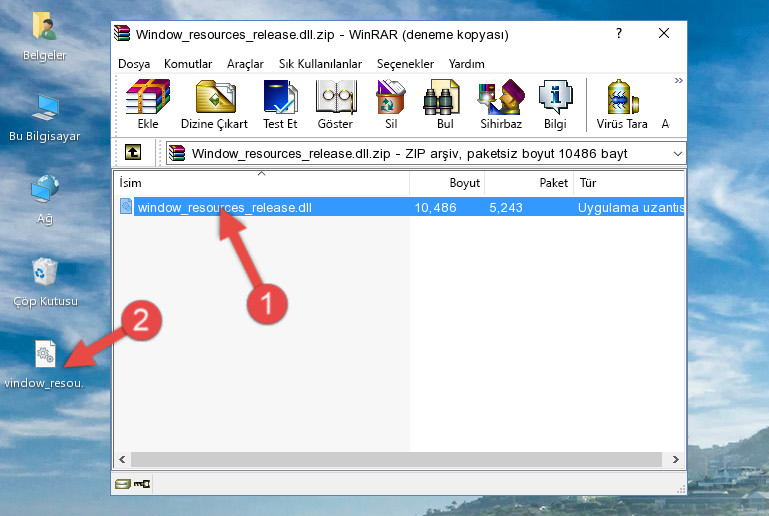769x516 pixels.
Task: Expand hidden toolbar buttons chevron
Action: click(678, 80)
